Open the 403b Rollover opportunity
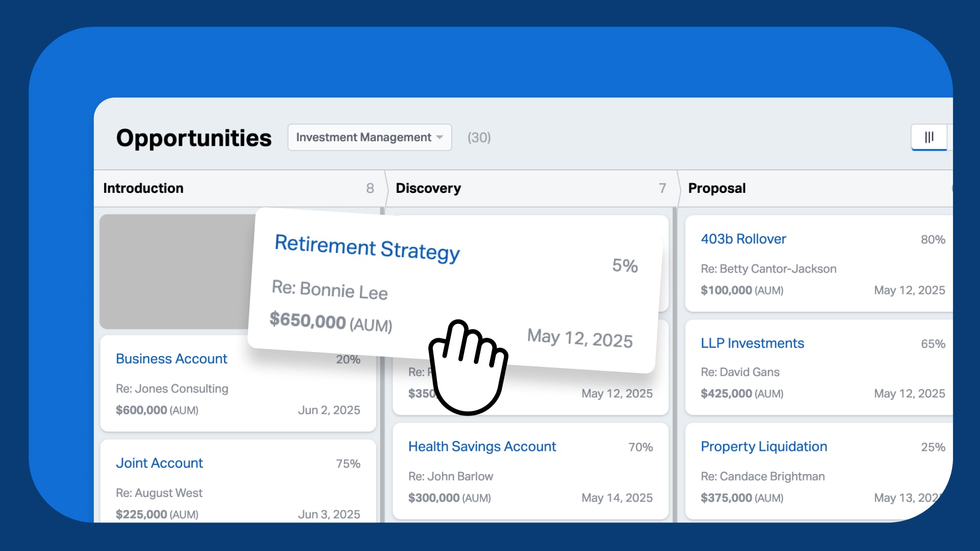980x551 pixels. point(743,239)
